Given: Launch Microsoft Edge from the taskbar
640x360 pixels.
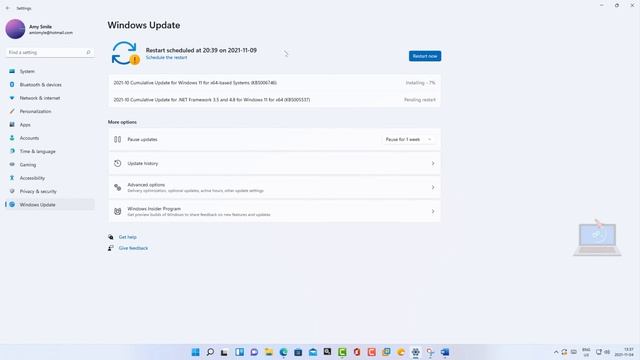Looking at the screenshot, I should coord(283,352).
